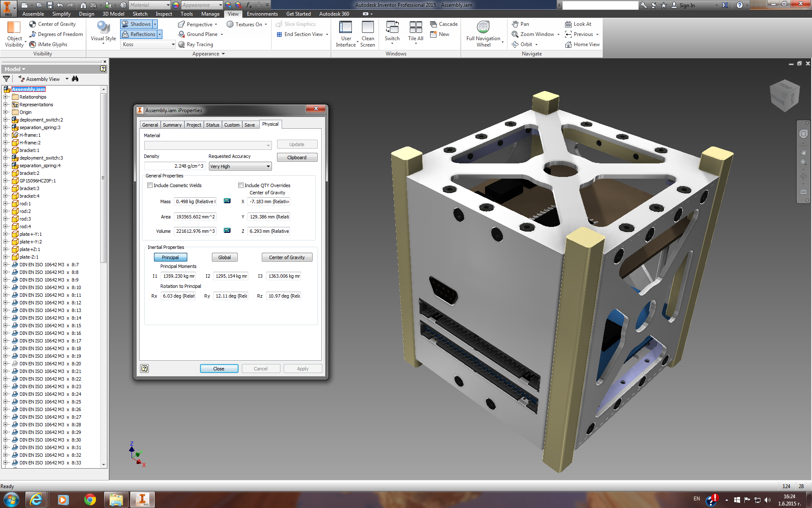This screenshot has height=508, width=812.
Task: Toggle iMate Glyphs visibility
Action: (x=48, y=44)
